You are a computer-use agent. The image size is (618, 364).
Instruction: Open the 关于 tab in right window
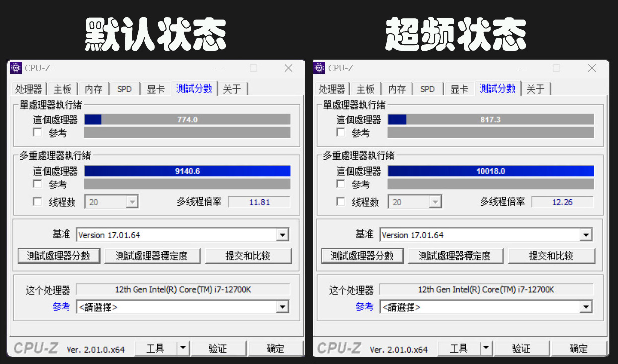click(535, 89)
